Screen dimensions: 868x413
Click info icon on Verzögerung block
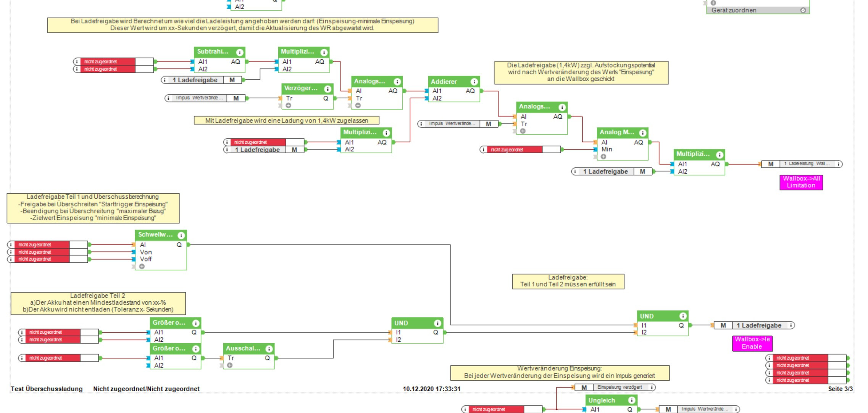(328, 89)
